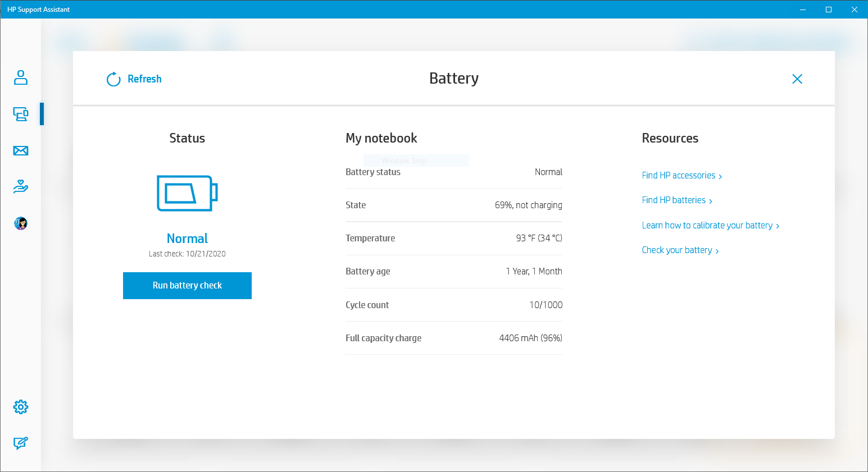Click the Normal status text
Viewport: 868px width, 472px height.
point(187,238)
